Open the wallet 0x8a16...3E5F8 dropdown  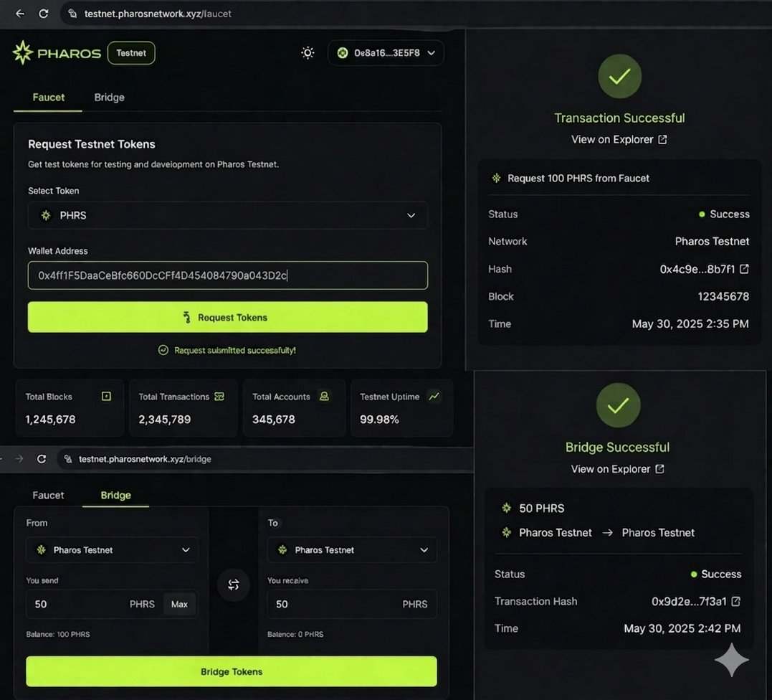tap(386, 52)
